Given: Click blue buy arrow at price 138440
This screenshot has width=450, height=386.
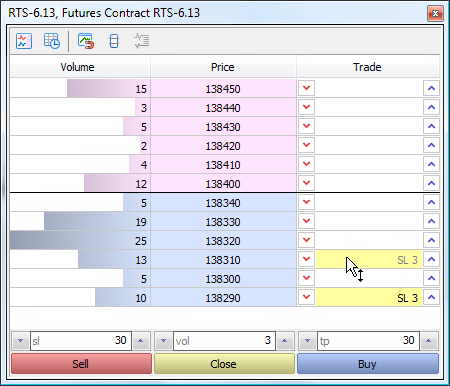Looking at the screenshot, I should [x=431, y=107].
